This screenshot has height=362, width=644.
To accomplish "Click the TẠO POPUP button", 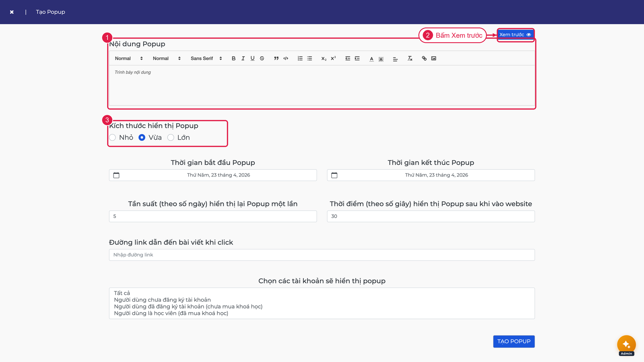I will 514,341.
